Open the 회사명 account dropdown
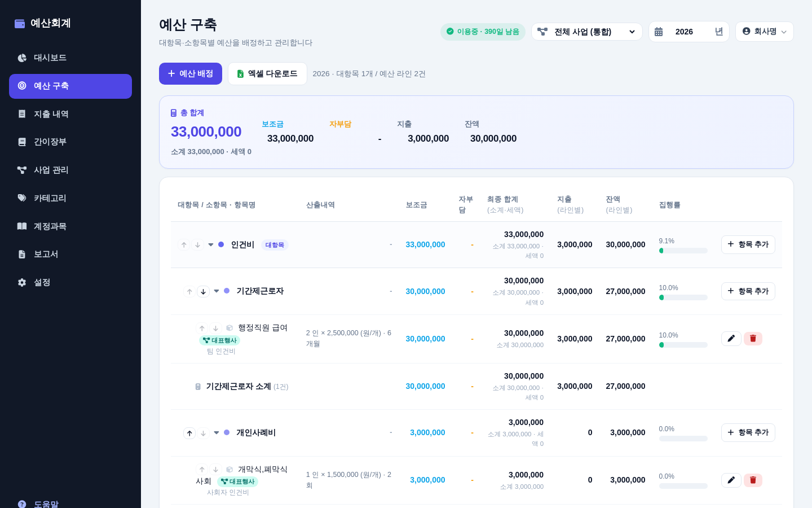This screenshot has width=812, height=508. pos(765,32)
